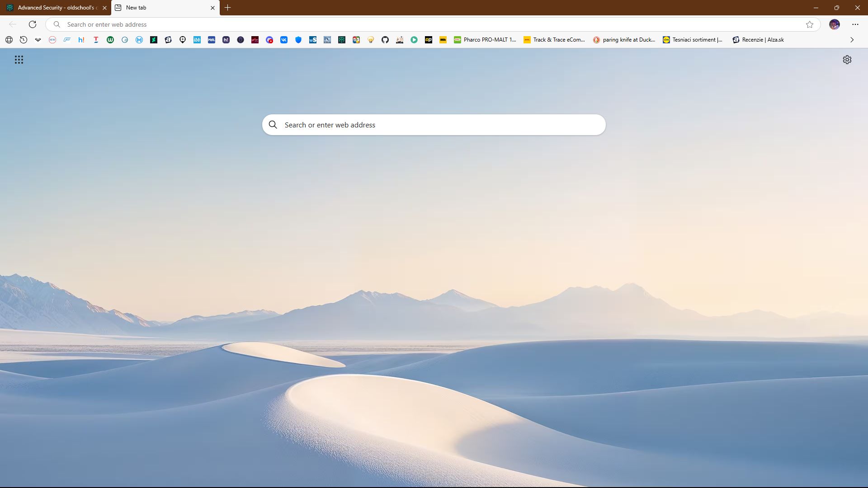
Task: Open the VK bookmark icon
Action: [284, 40]
